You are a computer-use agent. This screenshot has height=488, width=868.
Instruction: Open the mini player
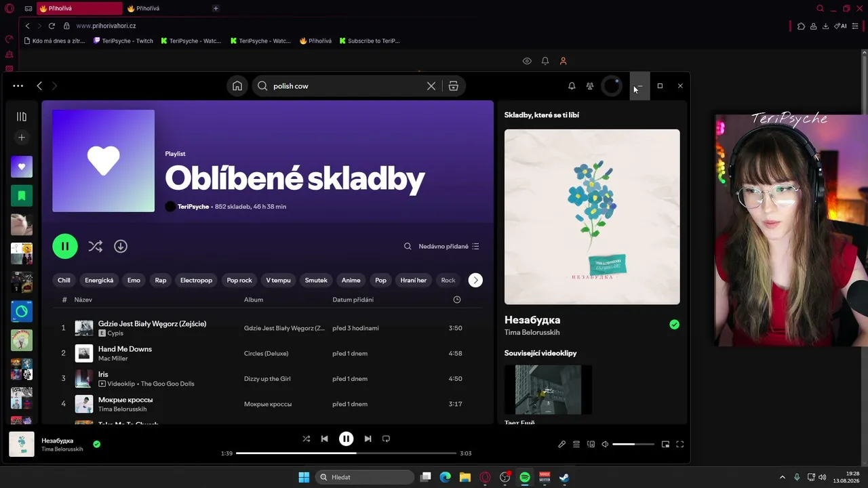665,445
